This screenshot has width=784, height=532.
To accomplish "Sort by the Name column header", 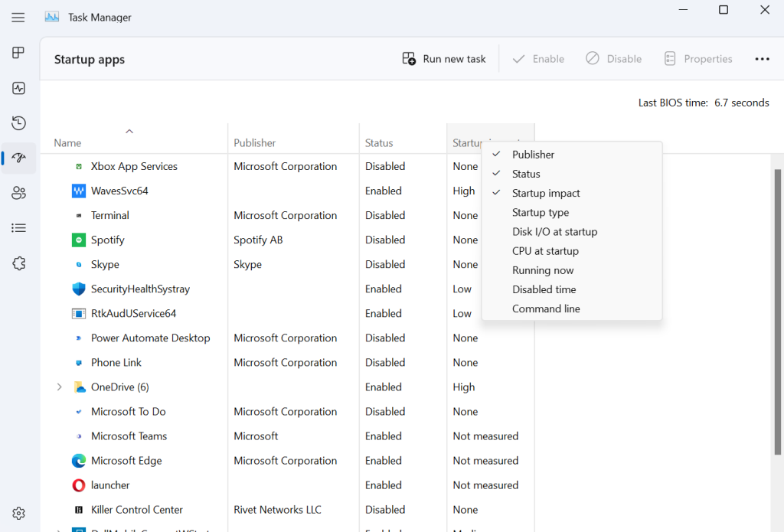I will pos(134,139).
